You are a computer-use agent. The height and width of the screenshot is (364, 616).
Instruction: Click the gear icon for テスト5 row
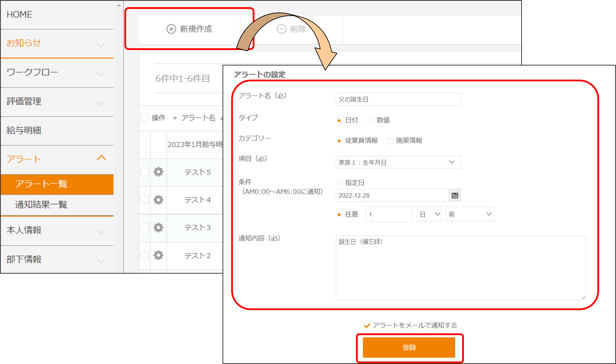click(158, 172)
